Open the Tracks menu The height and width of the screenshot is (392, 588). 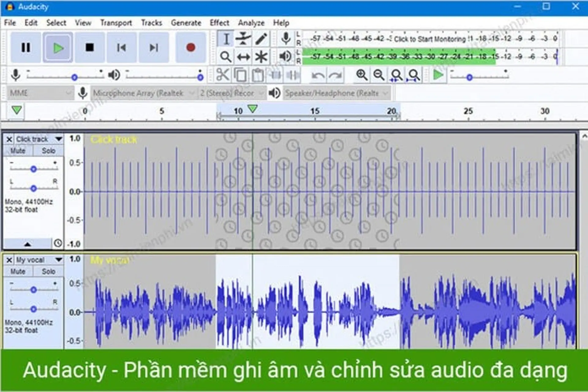pos(151,22)
